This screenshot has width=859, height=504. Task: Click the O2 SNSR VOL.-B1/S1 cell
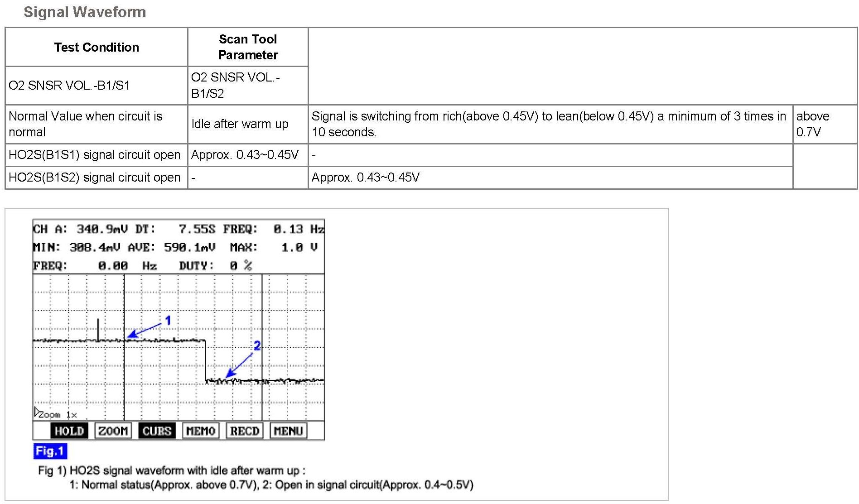click(97, 86)
